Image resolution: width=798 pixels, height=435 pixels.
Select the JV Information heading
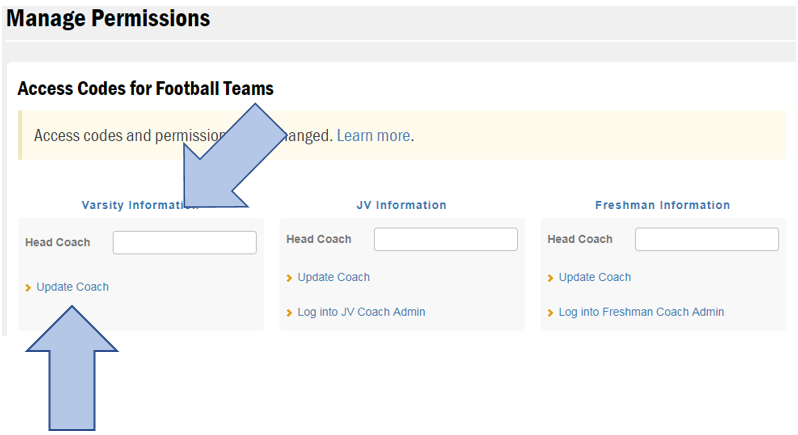click(x=401, y=205)
